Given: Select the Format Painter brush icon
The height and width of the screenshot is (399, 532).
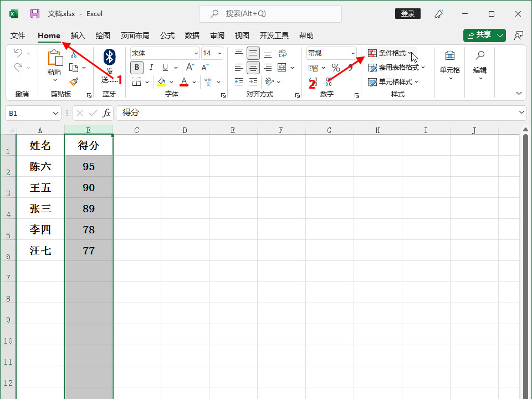Looking at the screenshot, I should point(74,82).
